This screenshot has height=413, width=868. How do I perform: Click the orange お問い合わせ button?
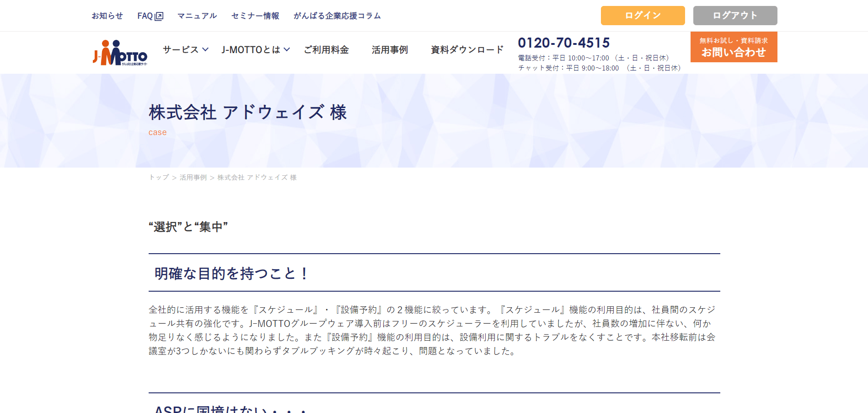(x=734, y=47)
